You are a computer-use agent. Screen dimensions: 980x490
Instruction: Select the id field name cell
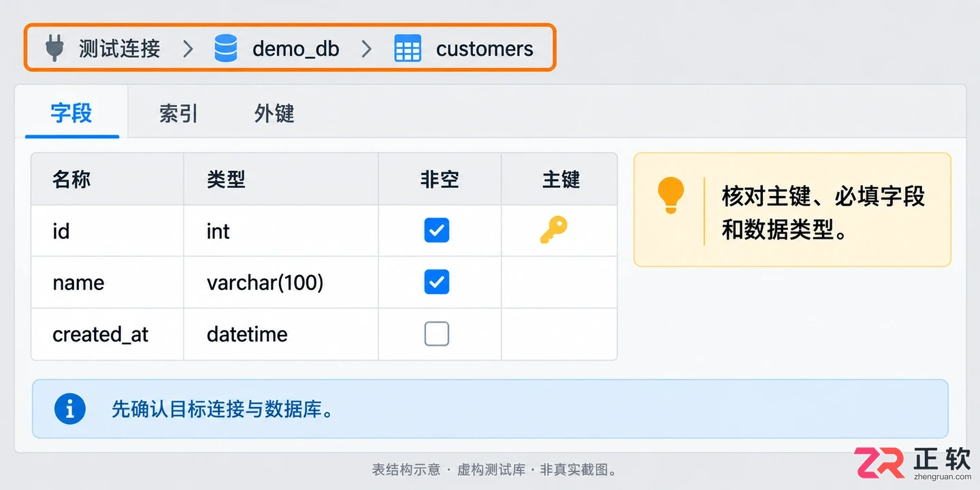(x=108, y=231)
